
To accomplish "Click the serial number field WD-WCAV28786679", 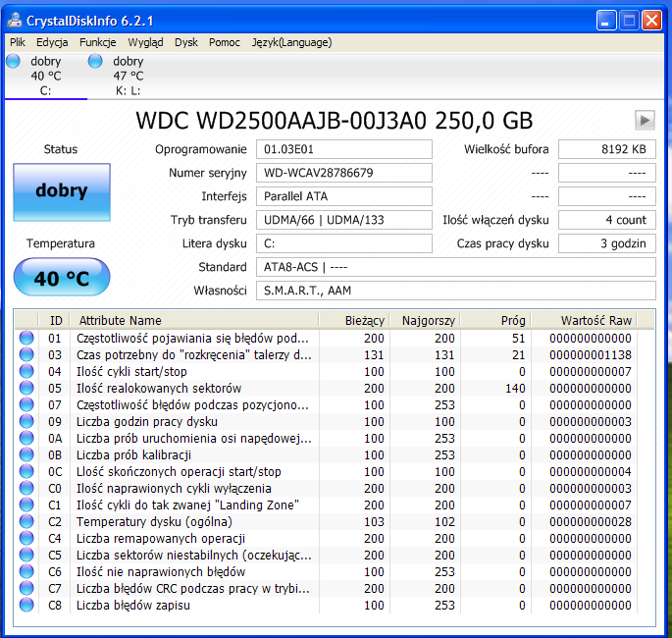I will tap(344, 173).
